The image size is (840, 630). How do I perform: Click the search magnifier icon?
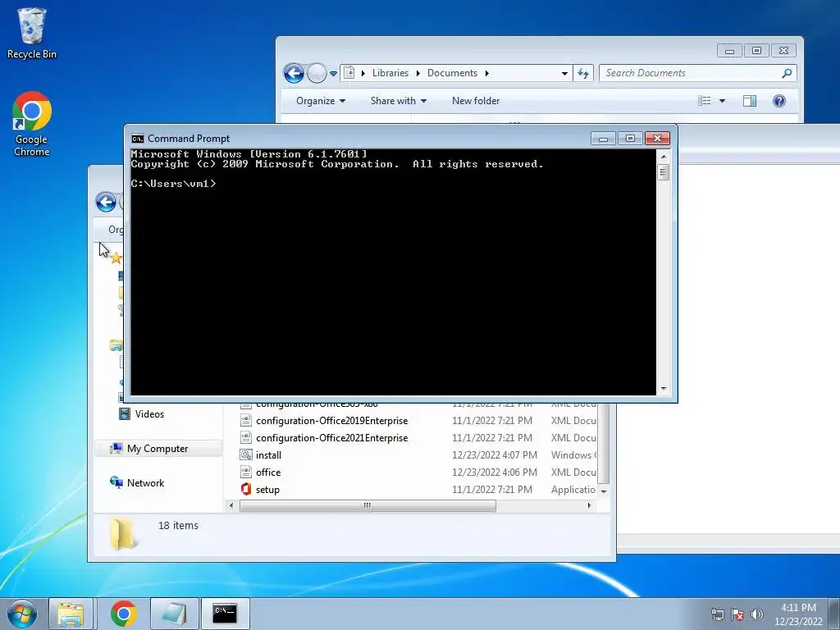[787, 73]
